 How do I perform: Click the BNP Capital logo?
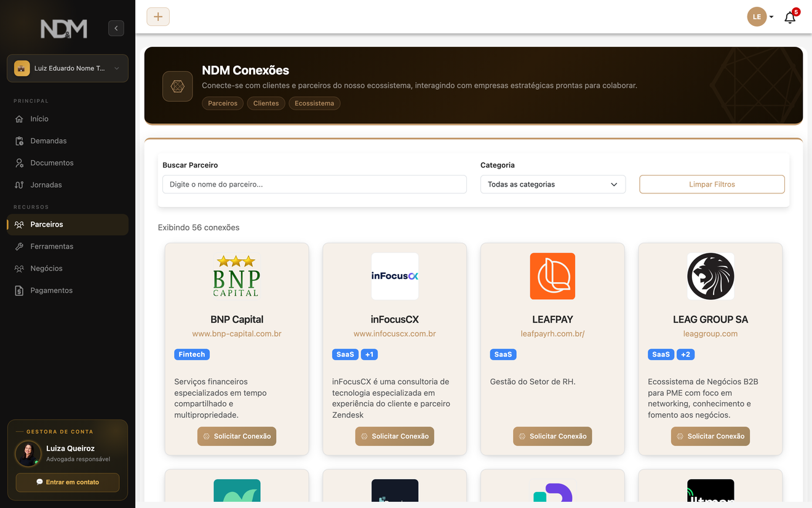(237, 276)
